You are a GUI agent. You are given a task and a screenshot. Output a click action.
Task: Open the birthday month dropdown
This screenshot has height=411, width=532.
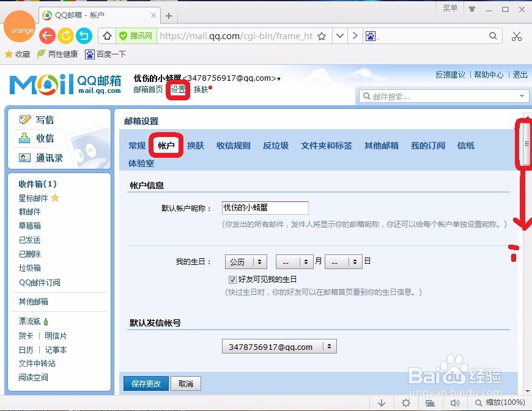[x=294, y=261]
